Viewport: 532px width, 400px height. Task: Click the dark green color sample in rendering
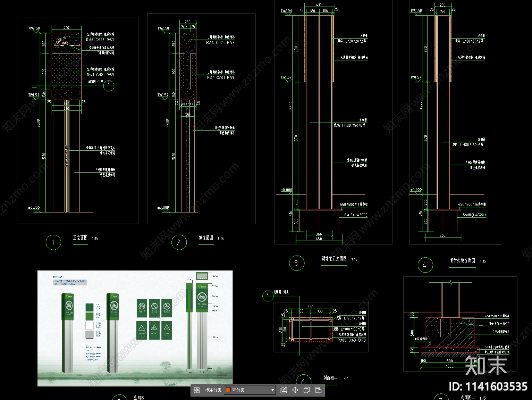(90, 307)
